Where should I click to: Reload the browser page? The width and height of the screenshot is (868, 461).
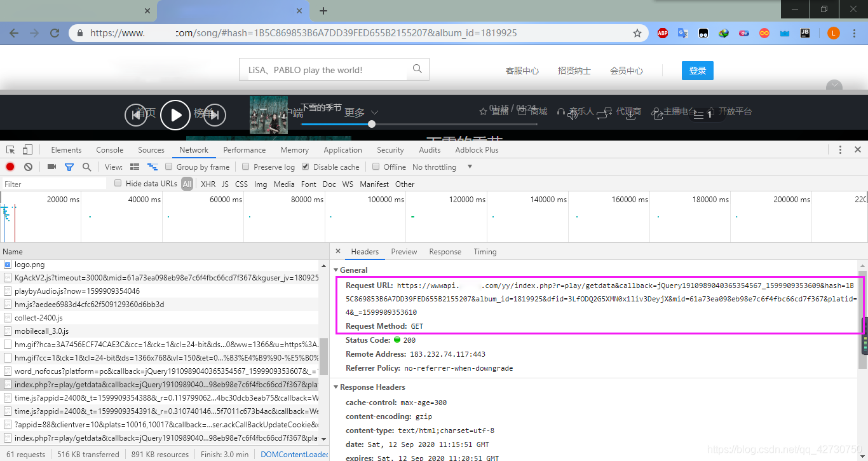55,33
